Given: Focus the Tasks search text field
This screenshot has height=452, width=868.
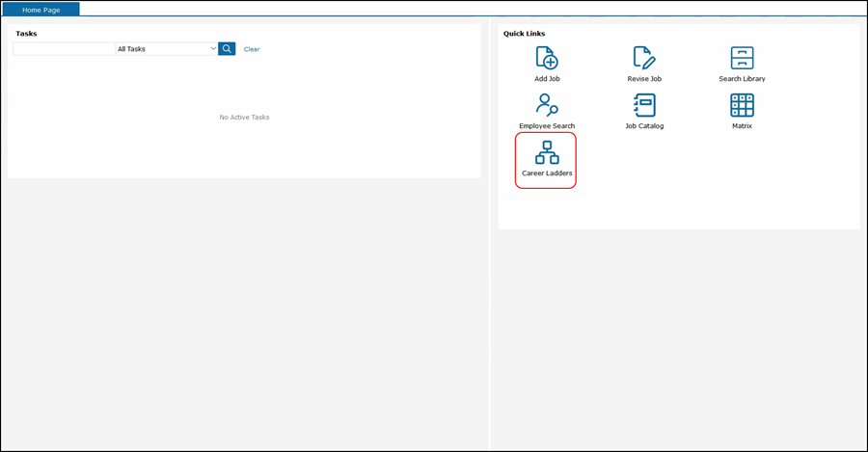Looking at the screenshot, I should [x=64, y=48].
